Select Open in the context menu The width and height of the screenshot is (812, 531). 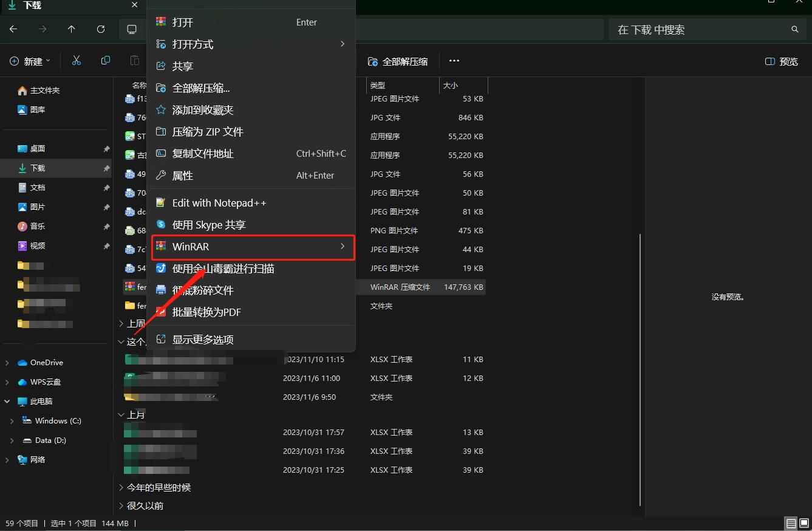[251, 22]
